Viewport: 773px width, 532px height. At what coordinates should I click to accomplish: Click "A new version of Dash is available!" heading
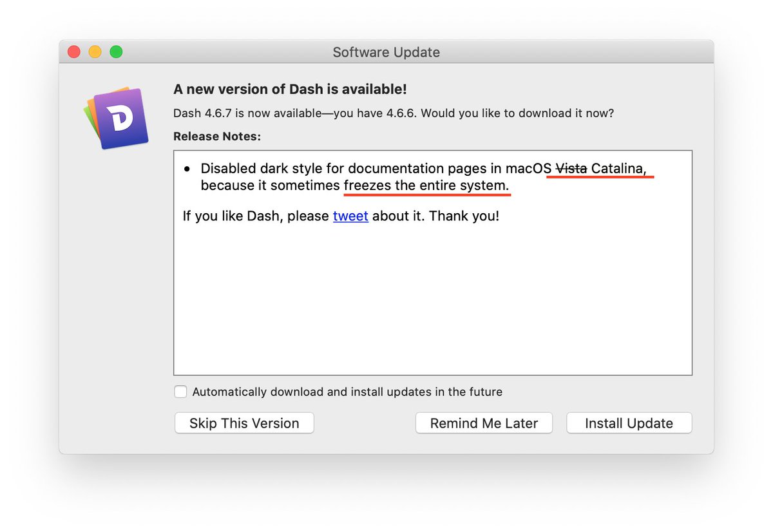290,90
